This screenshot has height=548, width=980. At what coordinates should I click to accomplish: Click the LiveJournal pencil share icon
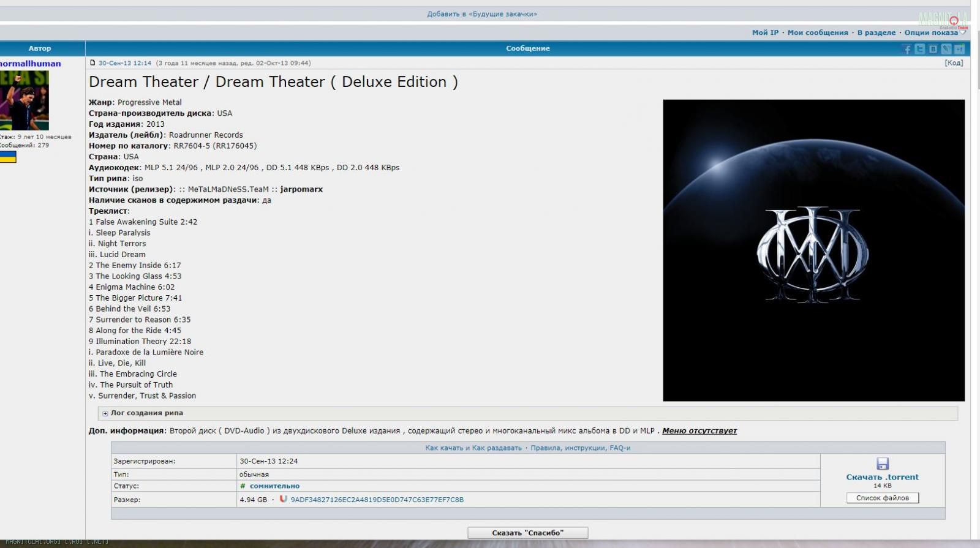[x=946, y=49]
